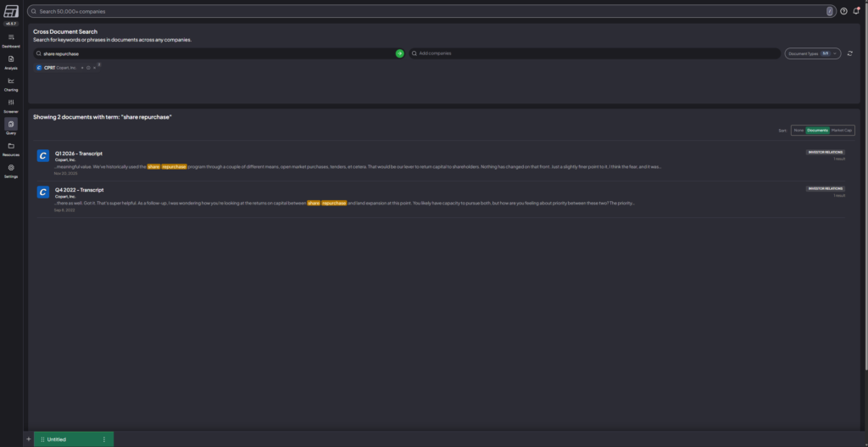Click the Copart logo on Q1 2026 result
The image size is (868, 447).
(43, 156)
